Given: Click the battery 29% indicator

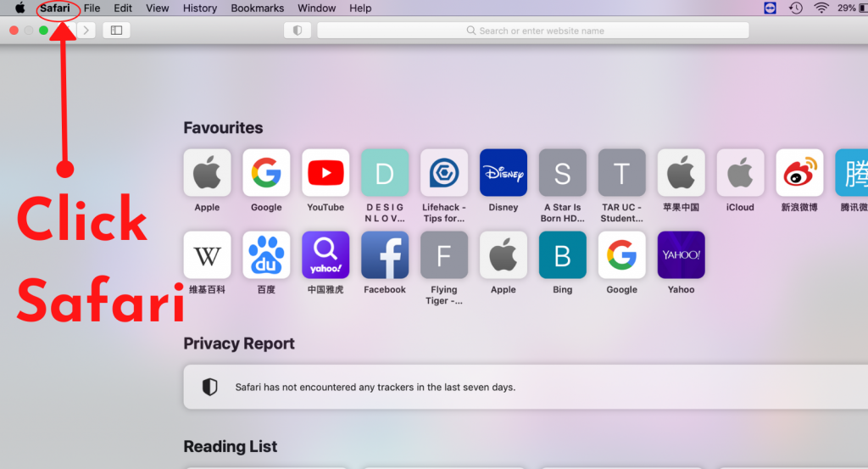Looking at the screenshot, I should (x=852, y=8).
